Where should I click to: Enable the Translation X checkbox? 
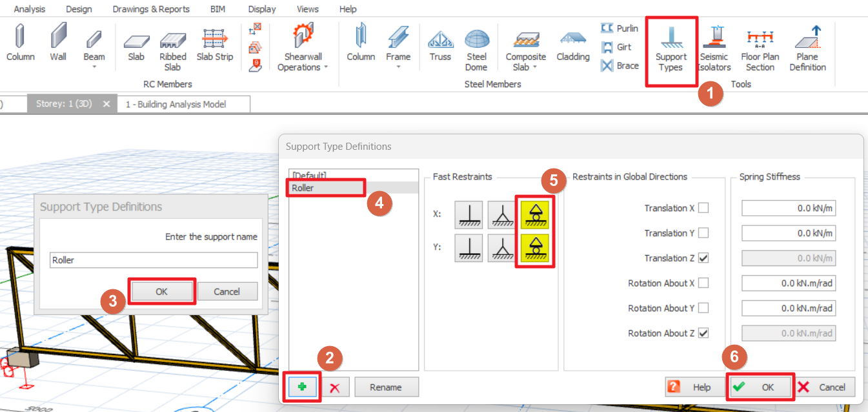coord(703,208)
